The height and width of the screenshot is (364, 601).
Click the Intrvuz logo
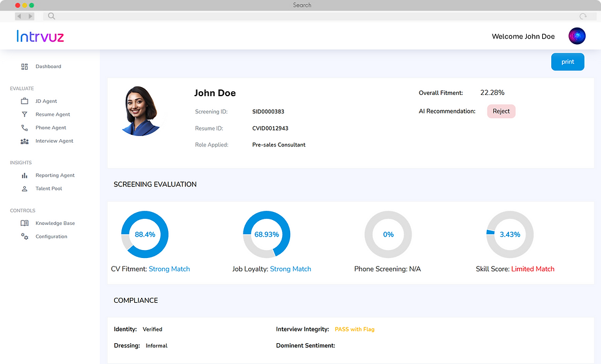point(40,36)
